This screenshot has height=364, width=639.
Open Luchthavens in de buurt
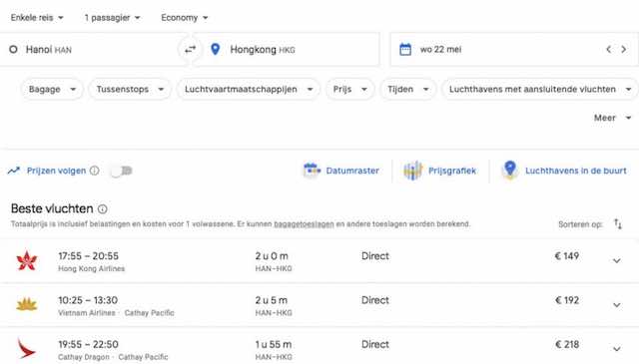(564, 171)
